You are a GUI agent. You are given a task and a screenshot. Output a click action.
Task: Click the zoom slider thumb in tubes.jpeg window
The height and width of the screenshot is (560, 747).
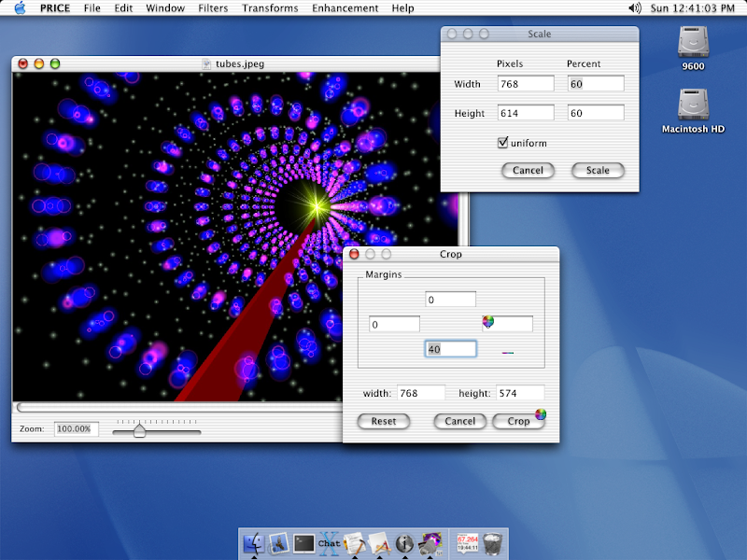click(139, 430)
